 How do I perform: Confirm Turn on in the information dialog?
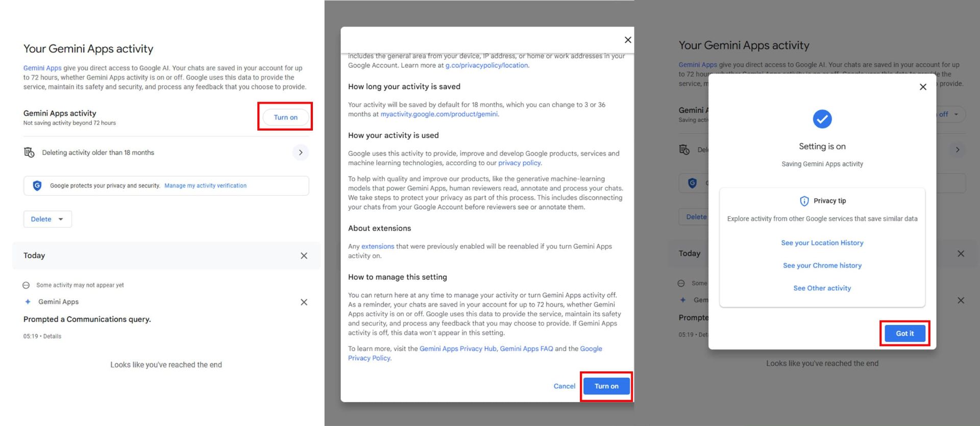[x=606, y=386]
